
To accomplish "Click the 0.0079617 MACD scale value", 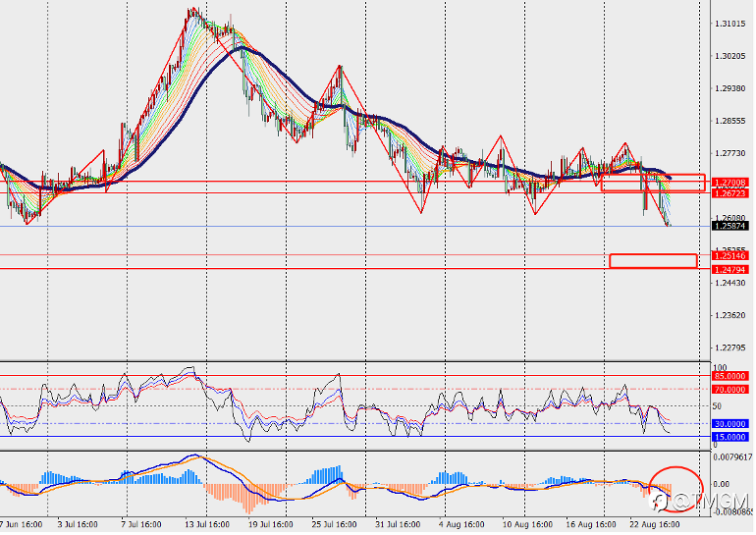I will [732, 456].
